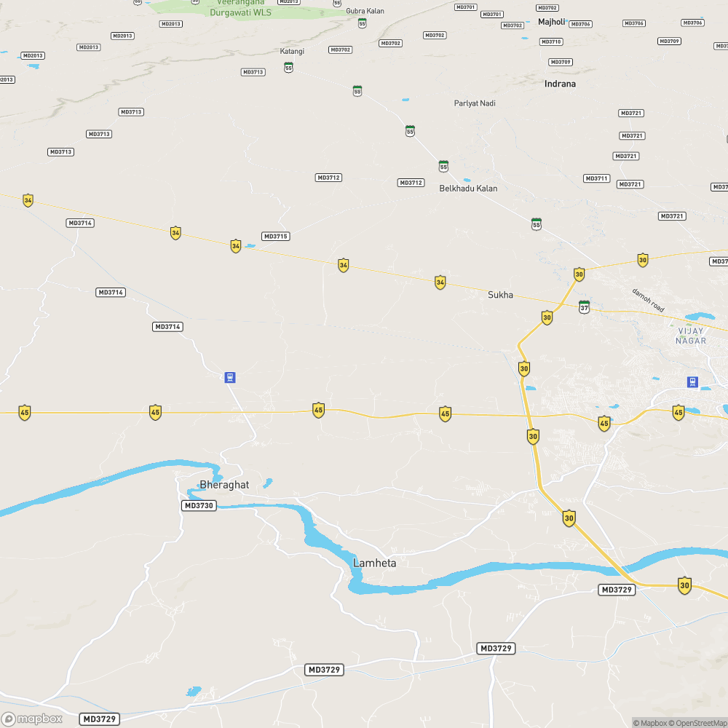Click the MD3730 road badge near Bheraghat
The image size is (728, 728).
point(199,506)
